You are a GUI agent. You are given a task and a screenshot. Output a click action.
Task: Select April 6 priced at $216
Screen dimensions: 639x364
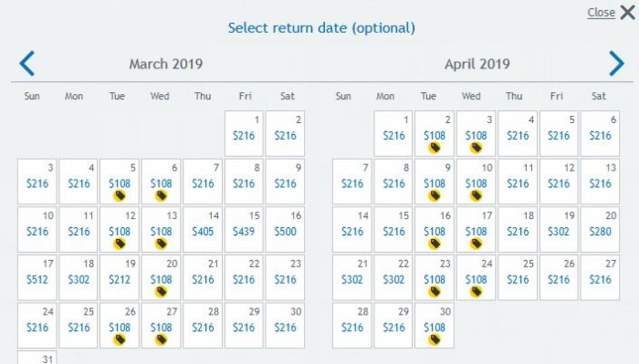(x=600, y=133)
